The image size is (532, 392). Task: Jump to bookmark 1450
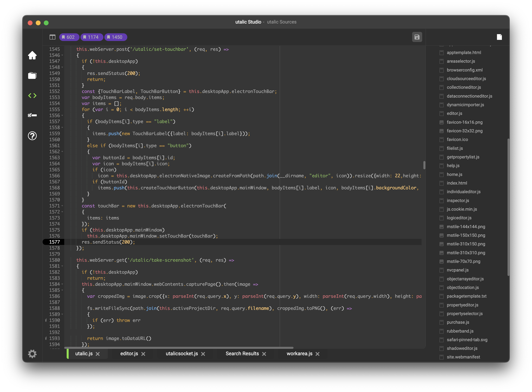(x=115, y=37)
